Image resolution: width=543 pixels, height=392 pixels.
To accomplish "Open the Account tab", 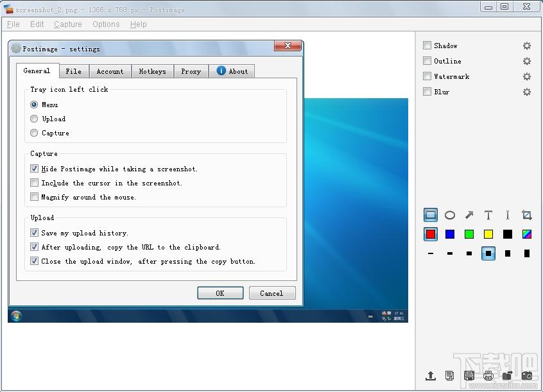I will 110,71.
